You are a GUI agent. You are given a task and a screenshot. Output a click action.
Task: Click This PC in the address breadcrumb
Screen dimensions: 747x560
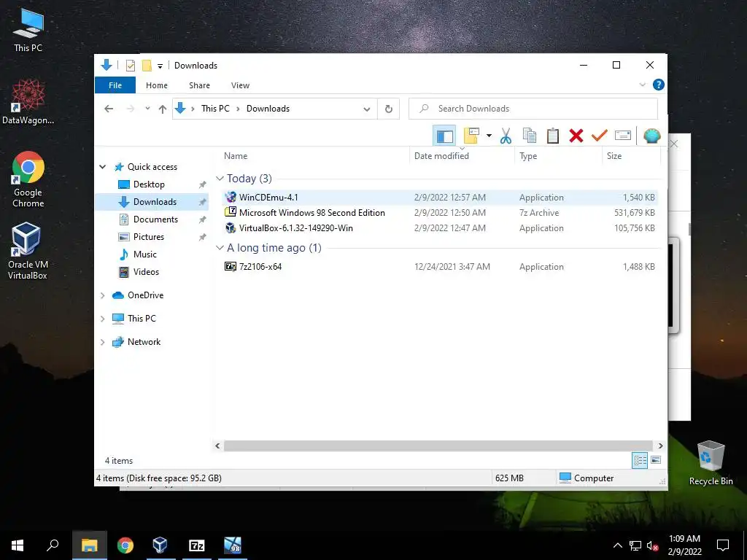click(215, 109)
